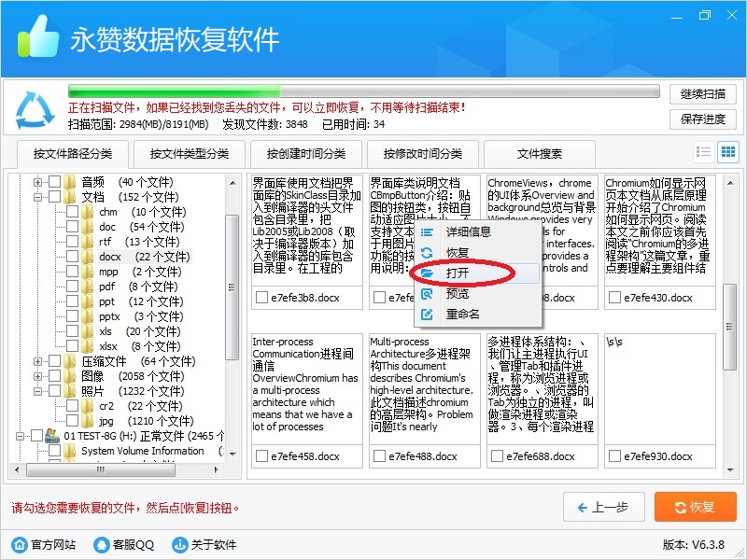Open the official website home icon
The image size is (747, 560).
pyautogui.click(x=19, y=544)
